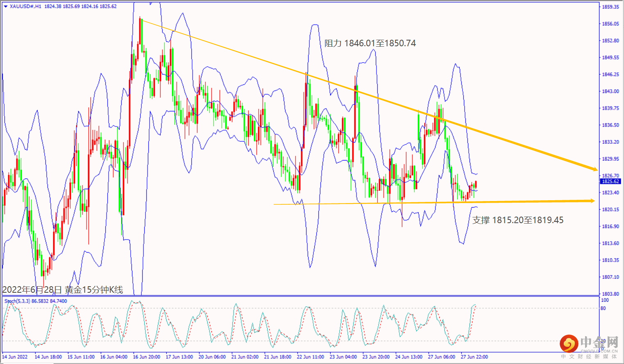Click price level 1852.80 on the axis
The height and width of the screenshot is (364, 624).
point(610,41)
